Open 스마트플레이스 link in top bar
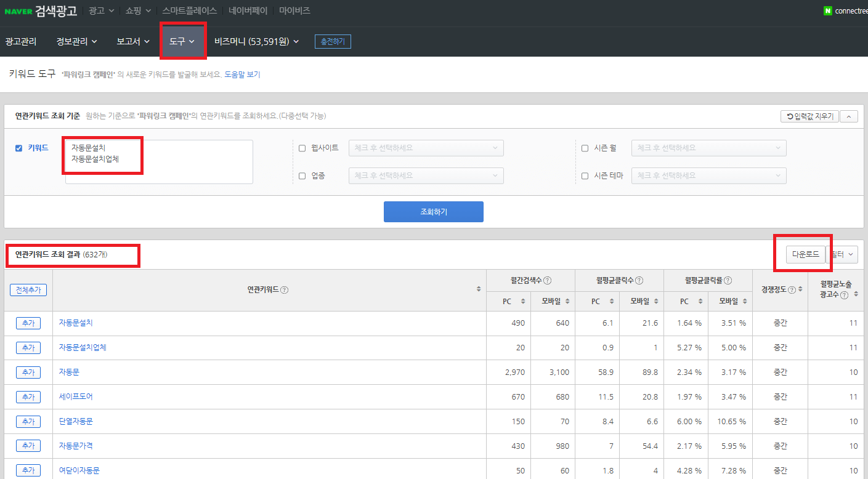This screenshot has width=868, height=479. click(190, 10)
